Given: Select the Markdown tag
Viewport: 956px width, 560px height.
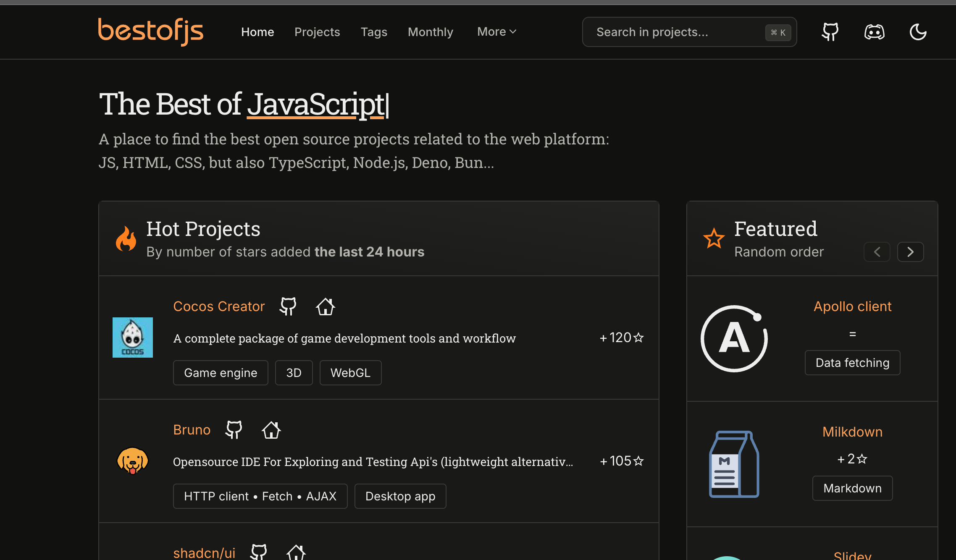Looking at the screenshot, I should (x=852, y=488).
